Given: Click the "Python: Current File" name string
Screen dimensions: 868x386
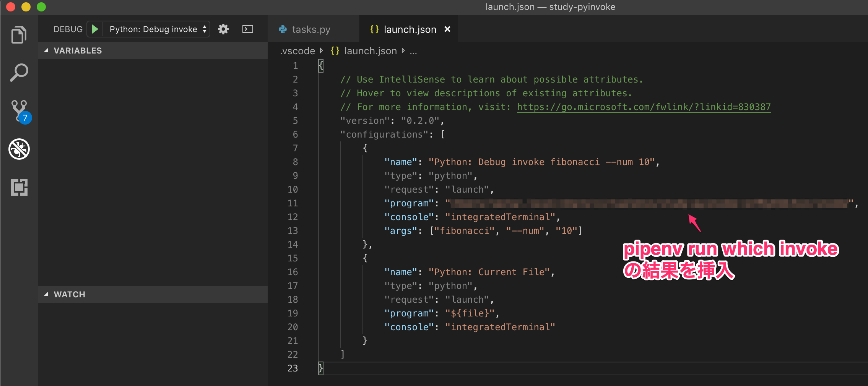Looking at the screenshot, I should pyautogui.click(x=489, y=272).
